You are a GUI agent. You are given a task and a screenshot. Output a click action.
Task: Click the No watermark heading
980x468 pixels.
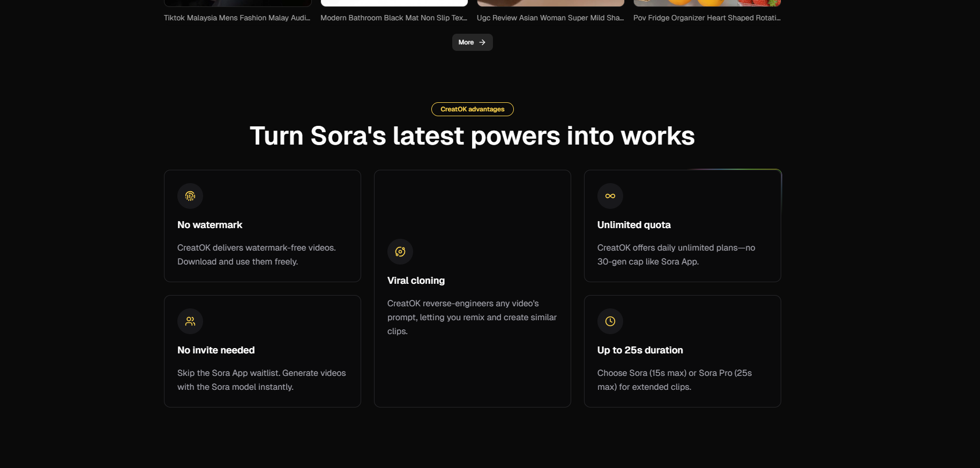point(210,225)
